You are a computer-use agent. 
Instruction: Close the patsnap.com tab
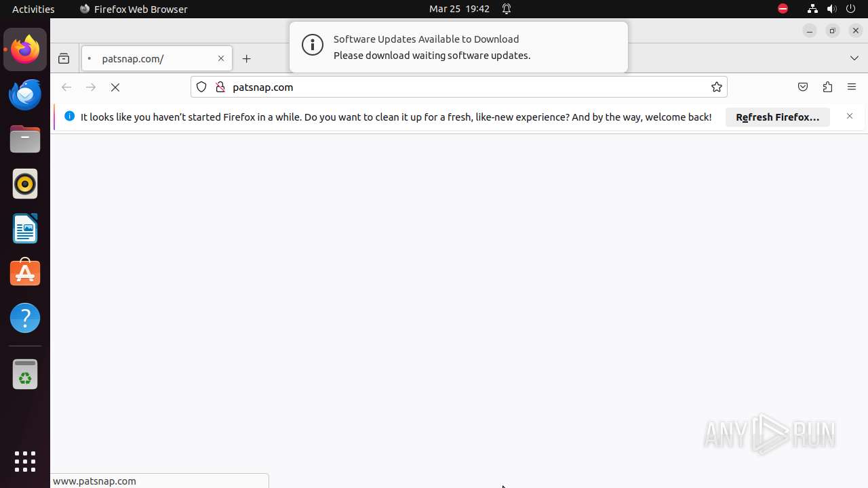click(221, 58)
